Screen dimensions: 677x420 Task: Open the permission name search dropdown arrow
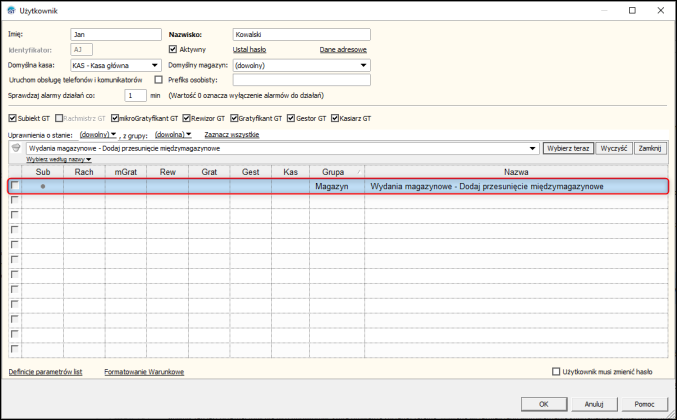point(532,148)
